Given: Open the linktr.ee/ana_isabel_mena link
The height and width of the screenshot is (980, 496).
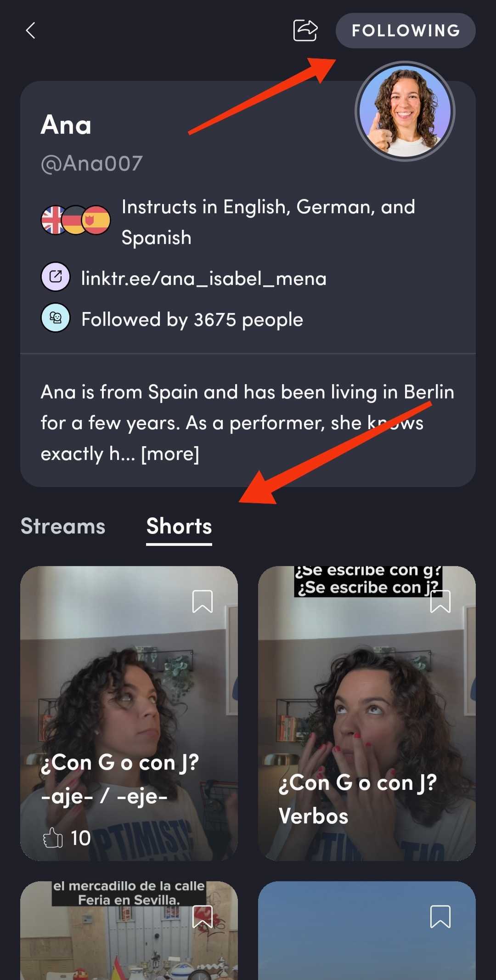Looking at the screenshot, I should (x=204, y=278).
